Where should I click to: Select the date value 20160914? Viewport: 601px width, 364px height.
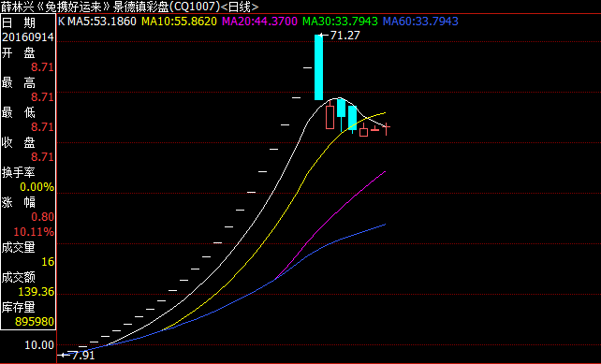(x=27, y=37)
